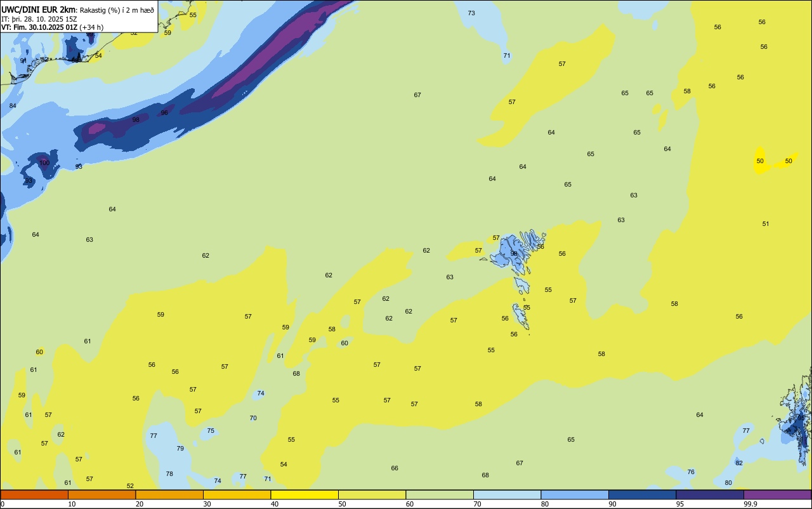Click the '(+34 h)' forecast offset

point(91,27)
